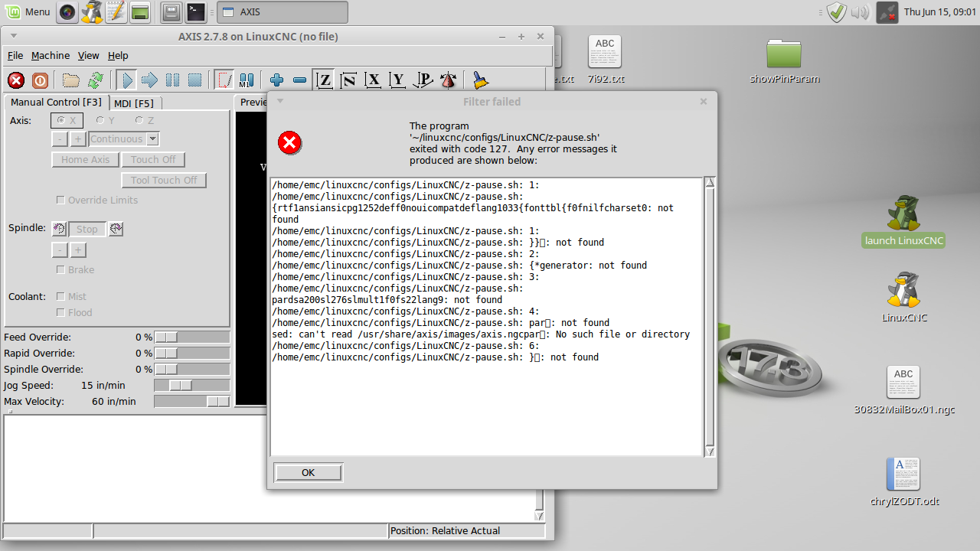Run the next line with the step arrow icon
Screen dimensions: 980x551
pos(149,80)
